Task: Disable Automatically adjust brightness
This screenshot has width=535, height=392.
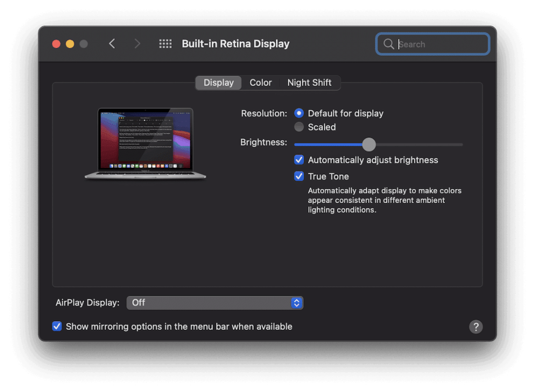Action: pos(299,160)
